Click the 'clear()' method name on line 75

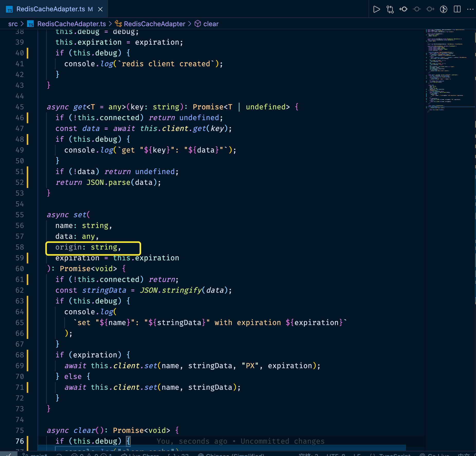88,430
